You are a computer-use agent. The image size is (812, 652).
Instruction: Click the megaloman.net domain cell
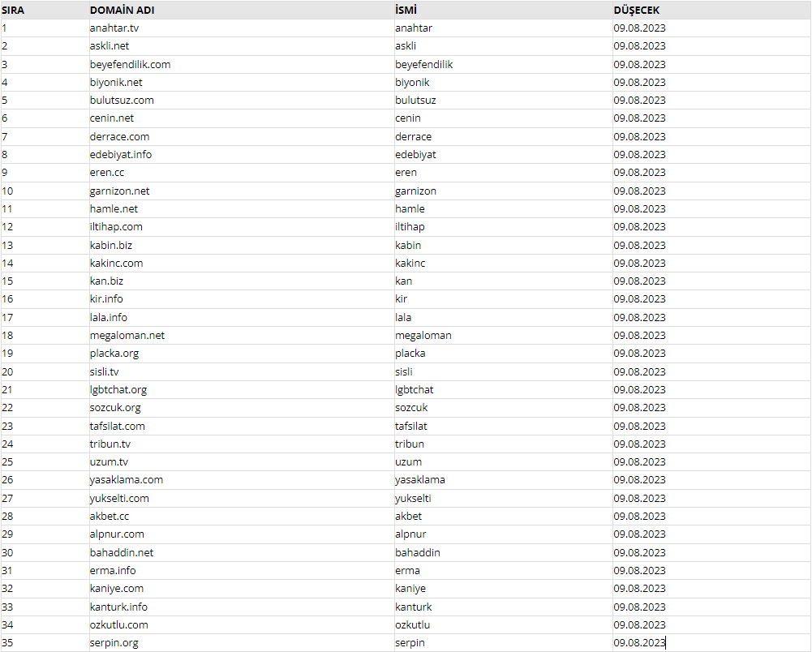[x=127, y=335]
